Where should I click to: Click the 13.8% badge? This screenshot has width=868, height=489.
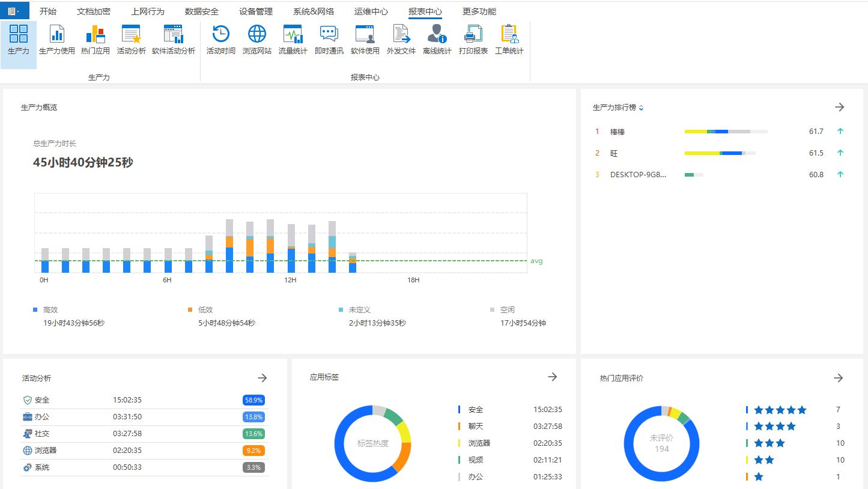tap(254, 417)
